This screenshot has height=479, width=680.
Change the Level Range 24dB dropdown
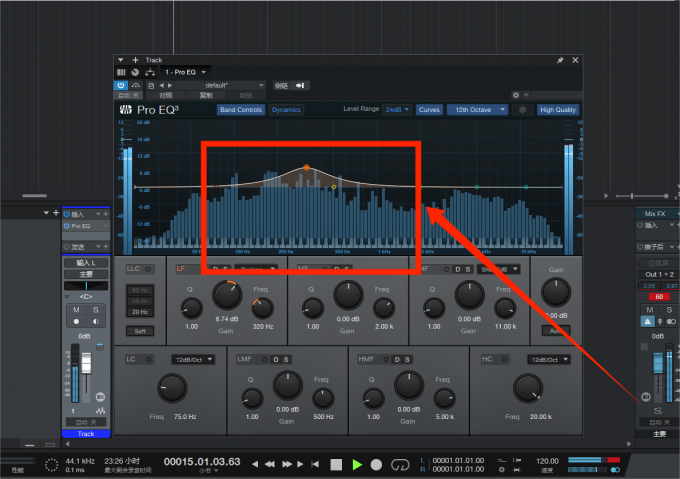397,110
